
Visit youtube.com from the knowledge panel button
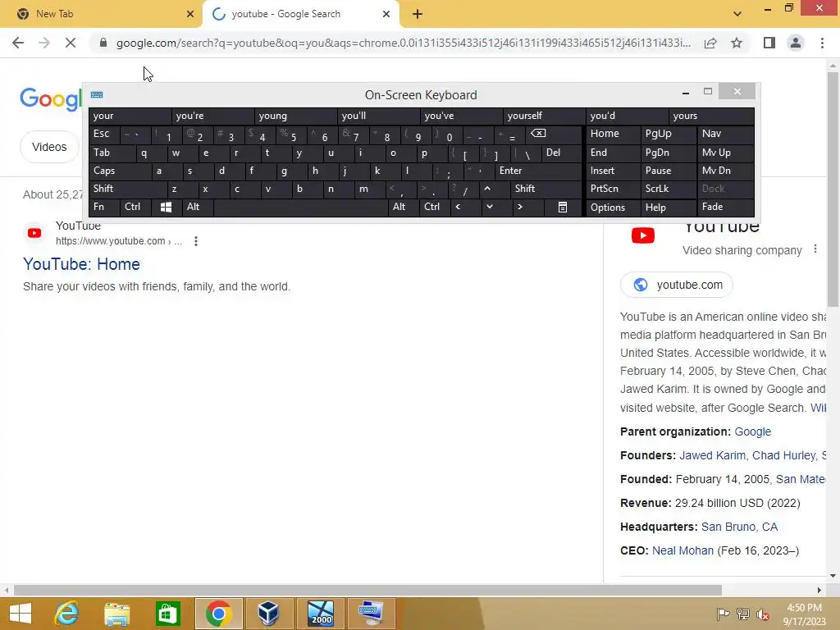point(677,285)
